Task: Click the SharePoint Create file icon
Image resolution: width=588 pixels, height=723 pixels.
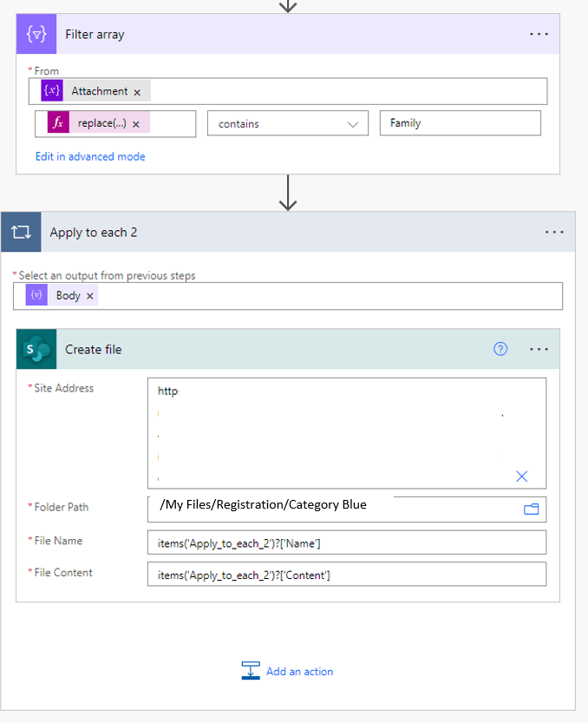Action: [36, 349]
